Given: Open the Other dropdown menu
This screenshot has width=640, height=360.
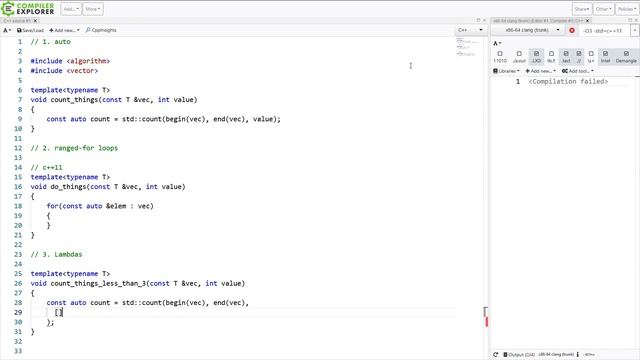Looking at the screenshot, I should (x=603, y=9).
